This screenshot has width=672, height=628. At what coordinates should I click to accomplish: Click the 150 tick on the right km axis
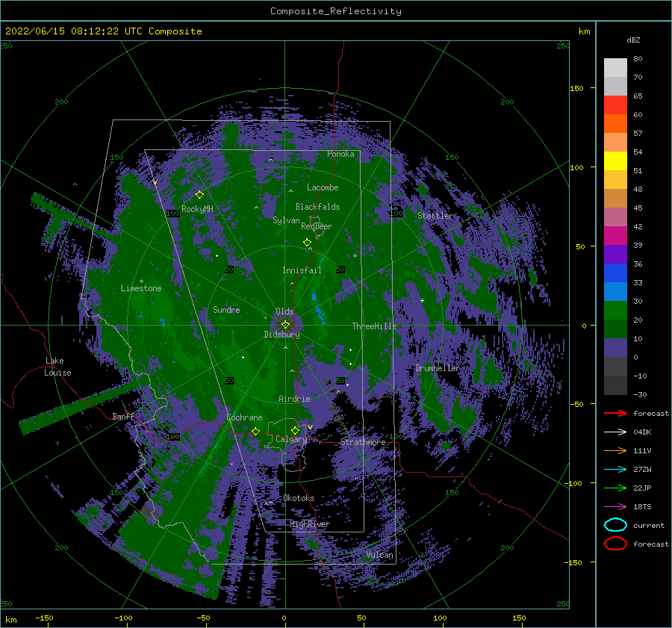point(576,88)
